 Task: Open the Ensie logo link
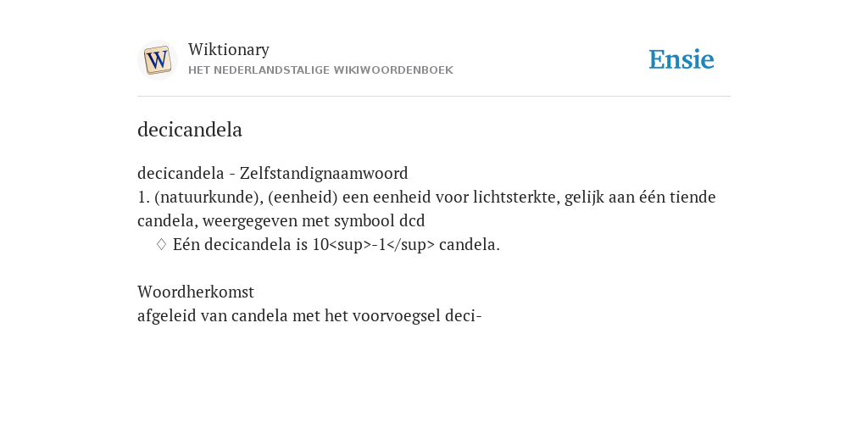coord(681,59)
